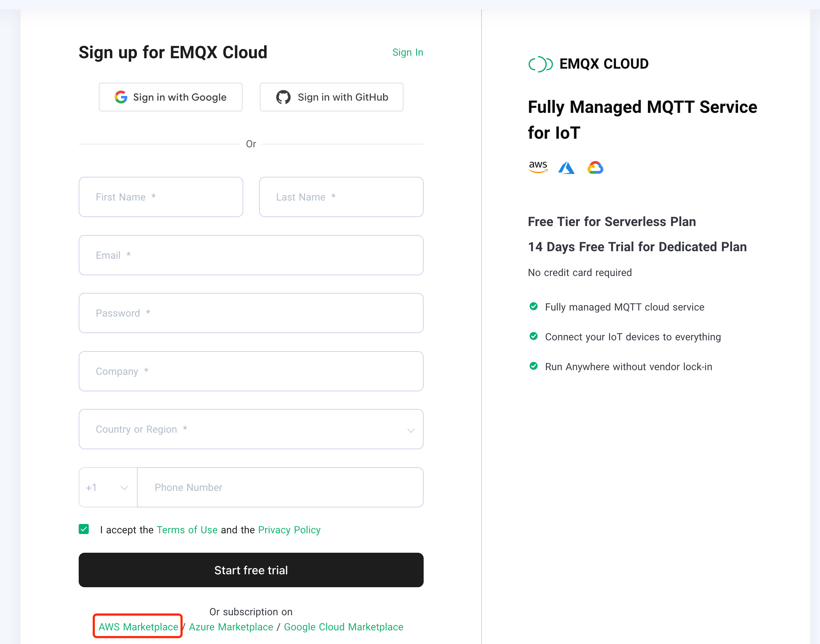Click the Google Cloud logo icon
This screenshot has width=820, height=644.
click(595, 167)
